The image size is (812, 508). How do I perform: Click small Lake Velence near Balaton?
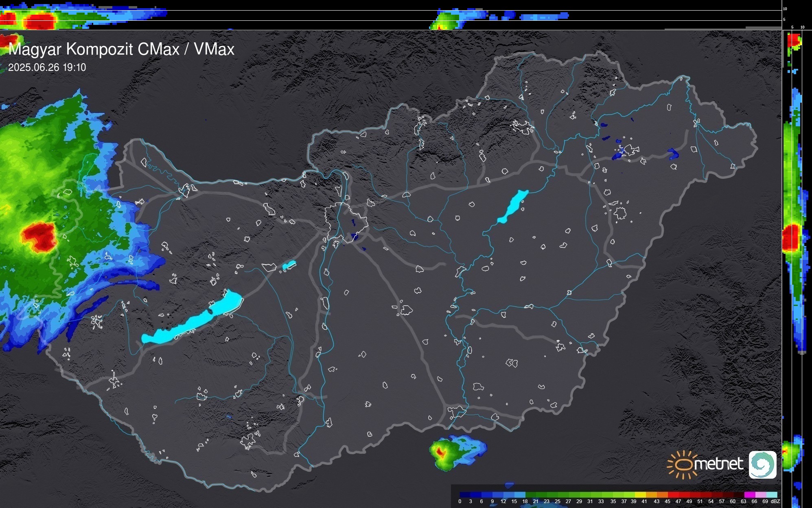(x=289, y=266)
